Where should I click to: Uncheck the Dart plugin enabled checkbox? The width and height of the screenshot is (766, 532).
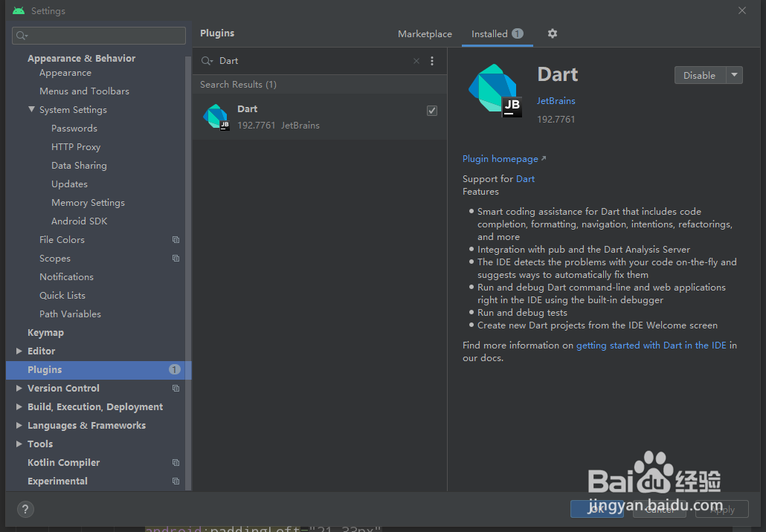point(432,111)
